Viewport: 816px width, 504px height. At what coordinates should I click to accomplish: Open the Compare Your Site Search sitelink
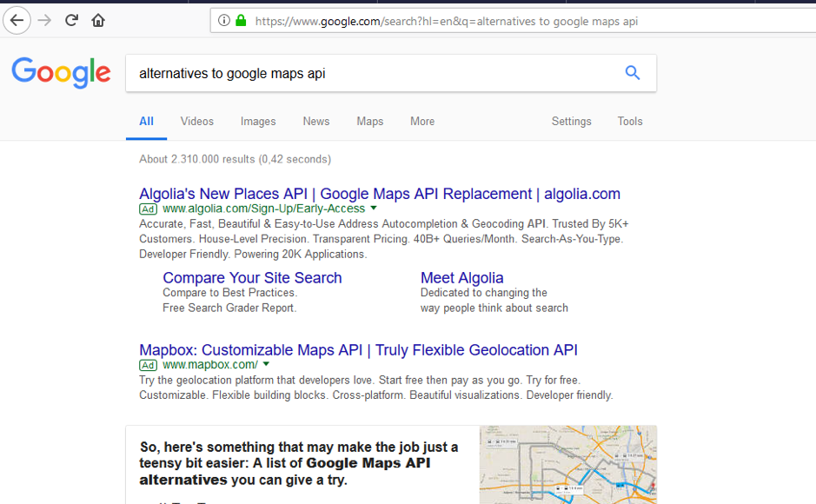(x=252, y=278)
